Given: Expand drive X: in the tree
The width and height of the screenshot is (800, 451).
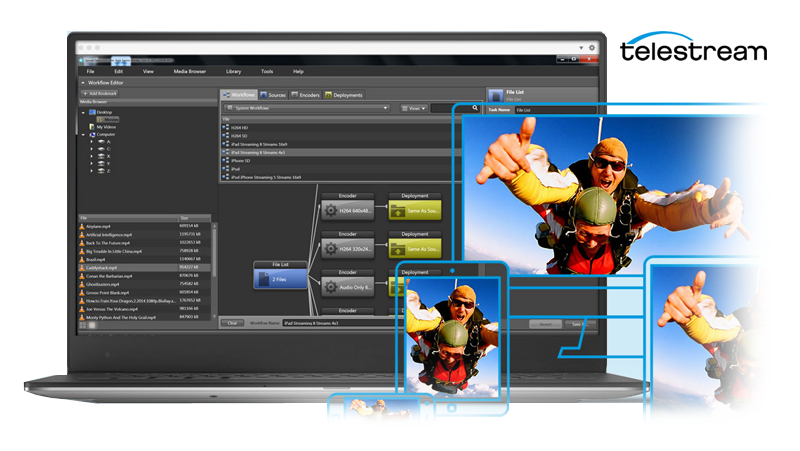Looking at the screenshot, I should tap(92, 156).
